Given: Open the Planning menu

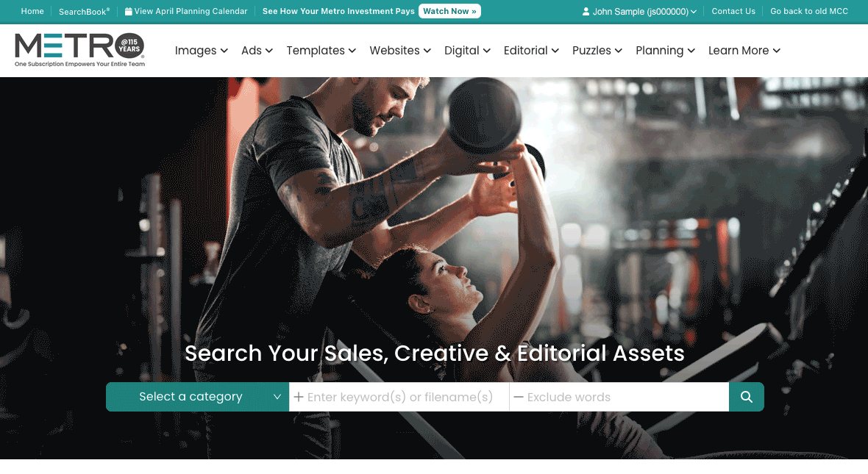Looking at the screenshot, I should pyautogui.click(x=665, y=50).
